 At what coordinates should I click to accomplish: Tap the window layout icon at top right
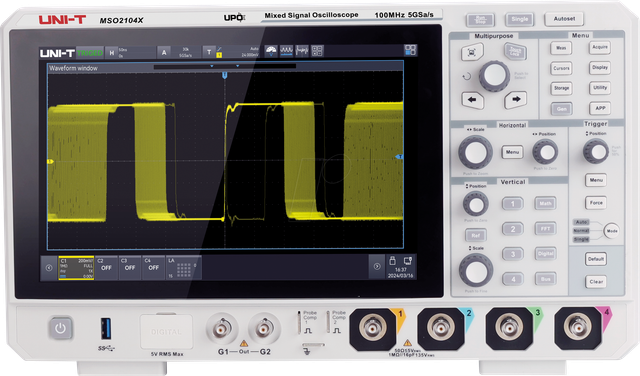(410, 50)
